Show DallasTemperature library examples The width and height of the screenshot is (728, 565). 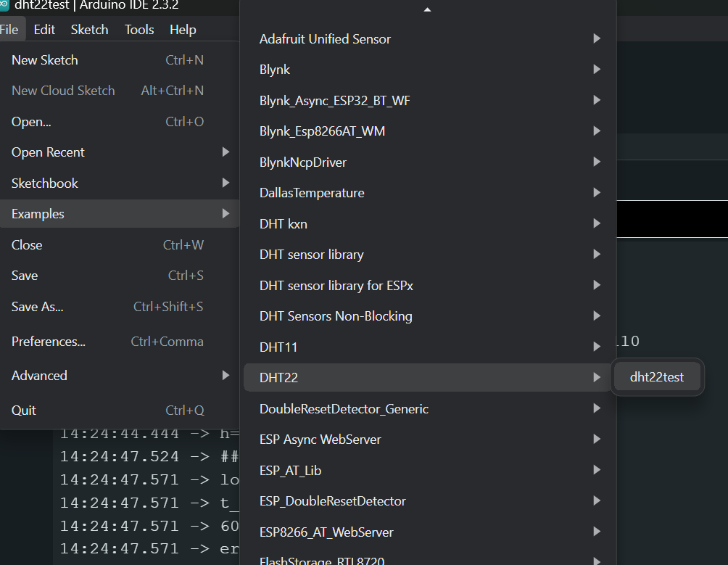coord(428,193)
